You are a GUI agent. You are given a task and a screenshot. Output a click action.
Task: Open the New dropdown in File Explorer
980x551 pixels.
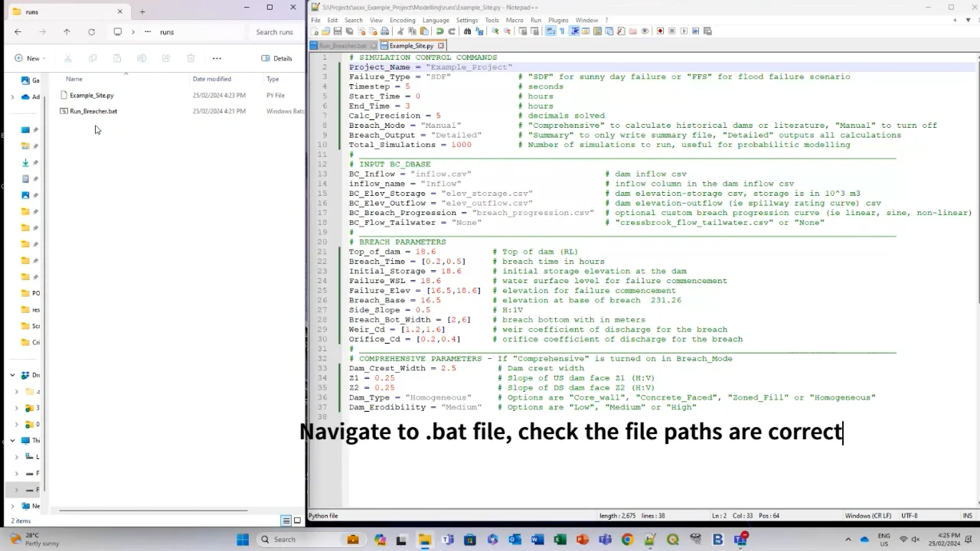tap(31, 58)
